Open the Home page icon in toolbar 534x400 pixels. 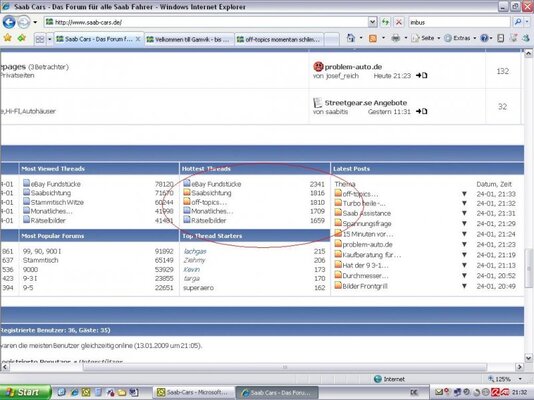350,38
